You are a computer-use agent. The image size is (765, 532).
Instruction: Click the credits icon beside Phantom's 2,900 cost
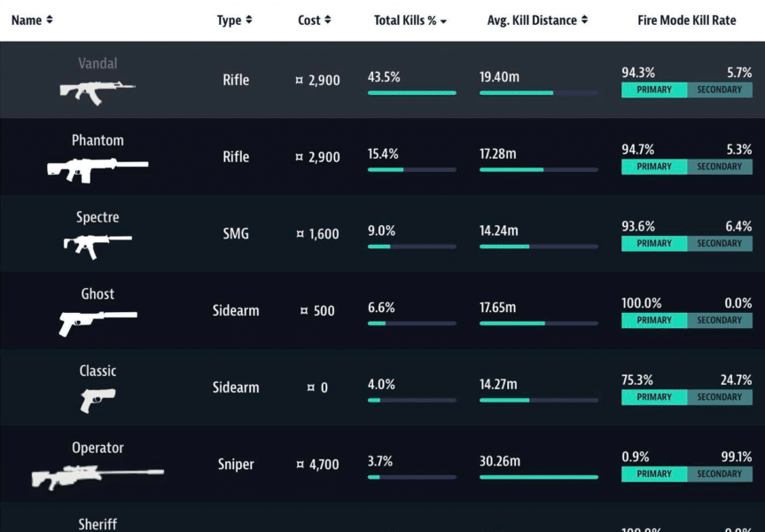pyautogui.click(x=299, y=157)
